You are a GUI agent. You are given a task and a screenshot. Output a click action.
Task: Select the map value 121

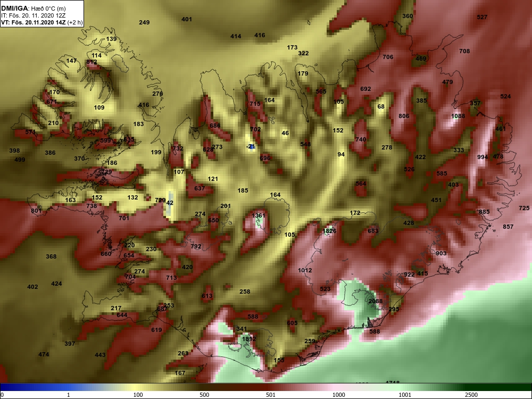click(213, 179)
